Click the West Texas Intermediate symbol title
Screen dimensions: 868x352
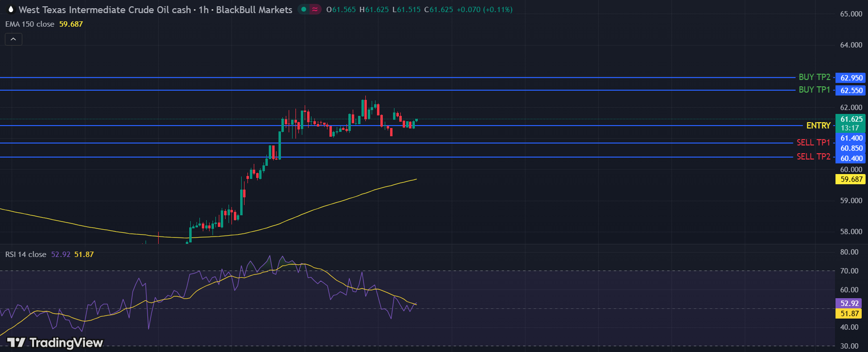[x=104, y=10]
